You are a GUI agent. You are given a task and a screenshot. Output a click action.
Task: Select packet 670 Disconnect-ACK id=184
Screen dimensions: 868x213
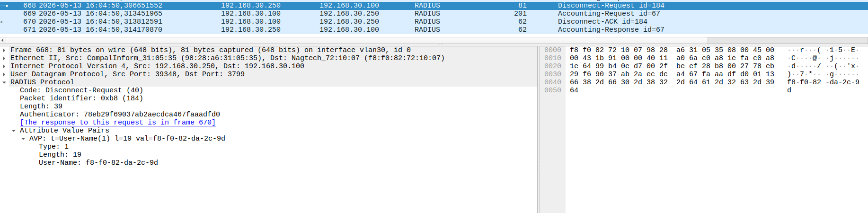(434, 21)
